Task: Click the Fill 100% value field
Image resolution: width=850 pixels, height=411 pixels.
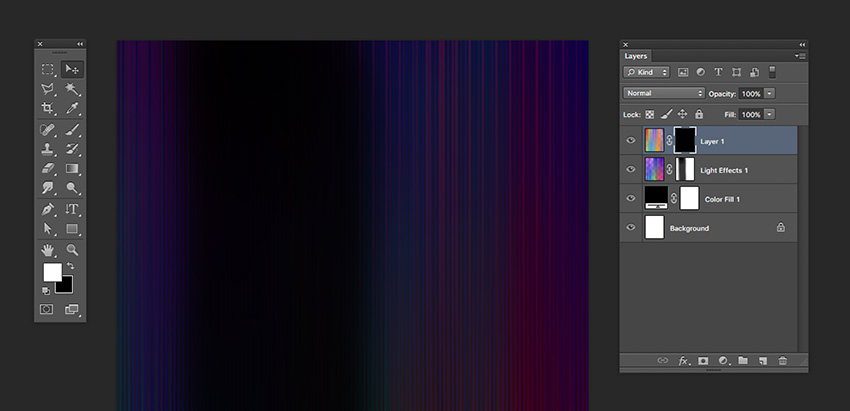Action: point(750,114)
